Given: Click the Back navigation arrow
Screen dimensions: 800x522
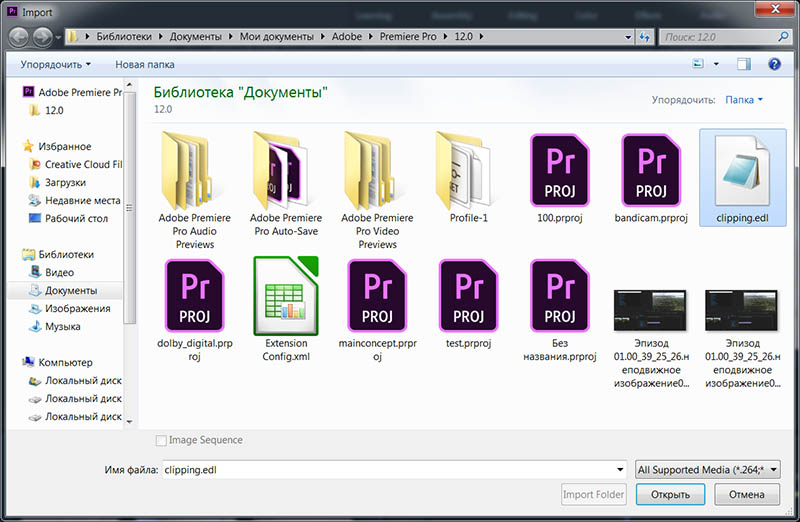Looking at the screenshot, I should point(19,37).
